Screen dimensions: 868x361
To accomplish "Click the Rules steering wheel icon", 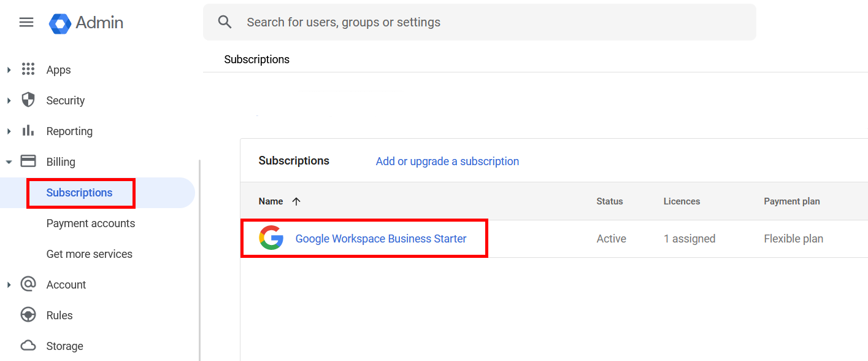I will (28, 315).
